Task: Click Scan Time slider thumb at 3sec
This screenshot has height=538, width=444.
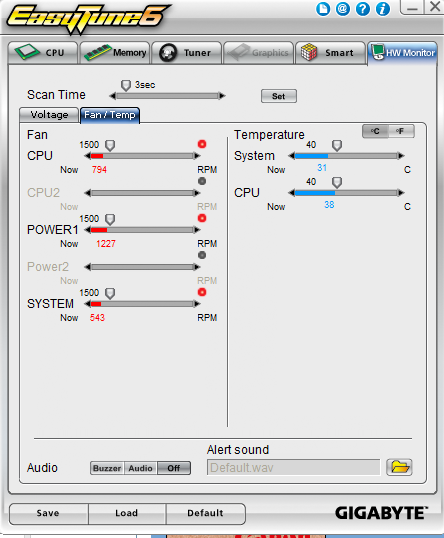Action: (x=126, y=85)
